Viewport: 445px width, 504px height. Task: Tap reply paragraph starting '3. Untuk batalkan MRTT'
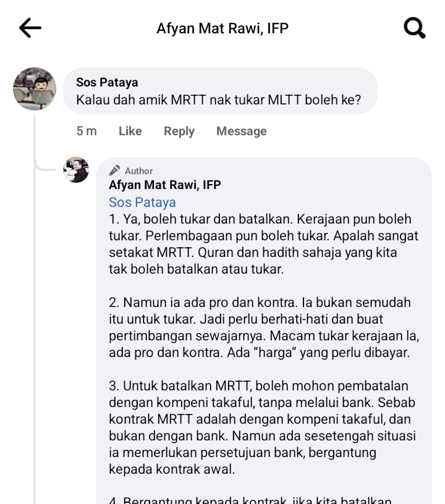(263, 427)
